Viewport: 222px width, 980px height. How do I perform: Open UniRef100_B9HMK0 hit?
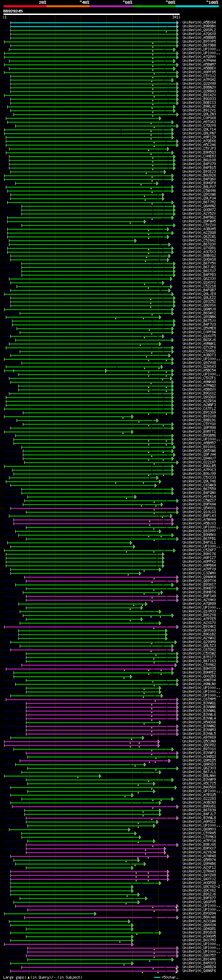pyautogui.click(x=199, y=535)
